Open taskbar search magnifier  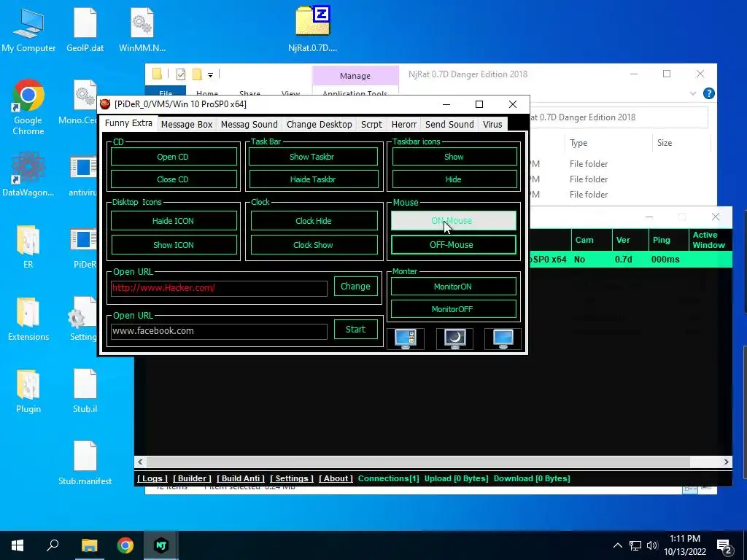coord(53,545)
